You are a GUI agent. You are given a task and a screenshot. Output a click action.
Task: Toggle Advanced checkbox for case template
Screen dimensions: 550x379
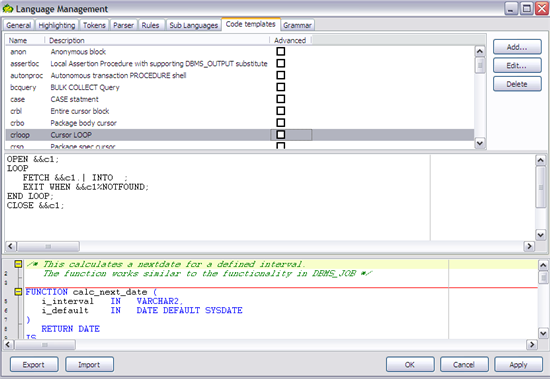(281, 99)
